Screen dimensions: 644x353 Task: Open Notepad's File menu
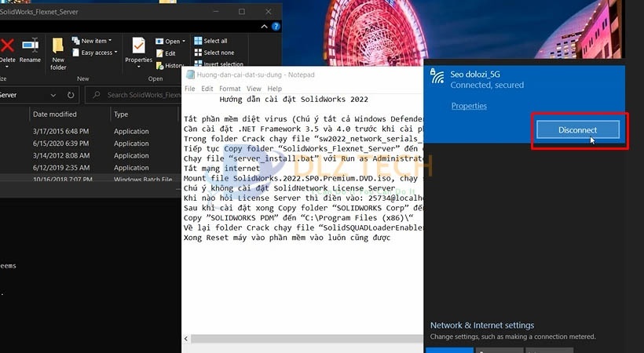pos(189,89)
